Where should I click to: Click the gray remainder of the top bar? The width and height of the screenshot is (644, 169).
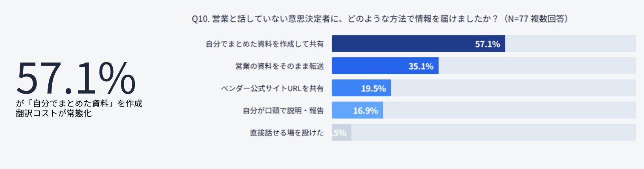(570, 44)
